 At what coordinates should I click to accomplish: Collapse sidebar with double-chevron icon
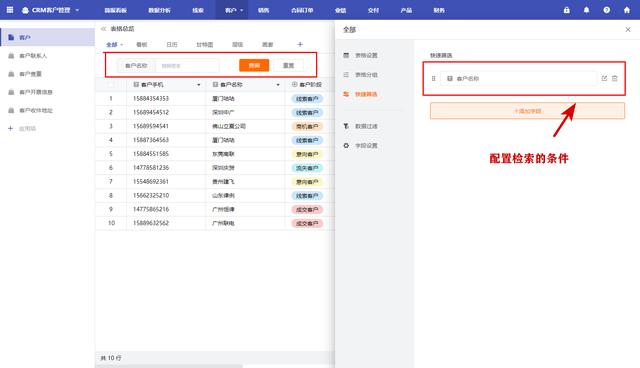pos(103,29)
